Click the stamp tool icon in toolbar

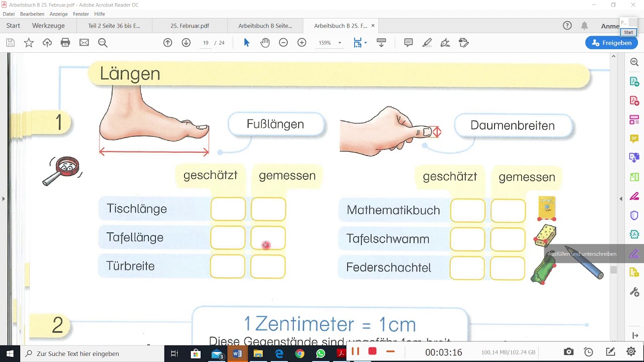coord(464,43)
